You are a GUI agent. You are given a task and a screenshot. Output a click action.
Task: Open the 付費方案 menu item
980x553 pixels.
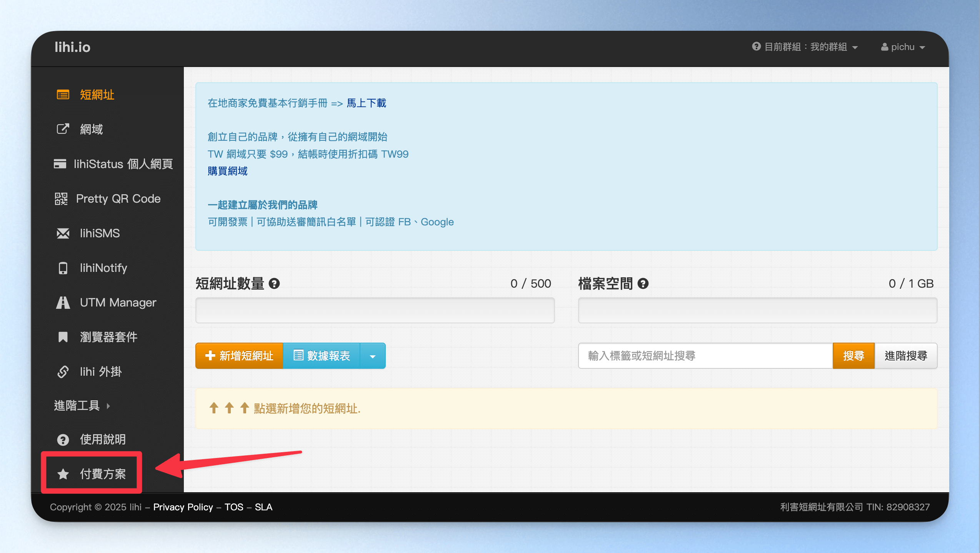(92, 474)
